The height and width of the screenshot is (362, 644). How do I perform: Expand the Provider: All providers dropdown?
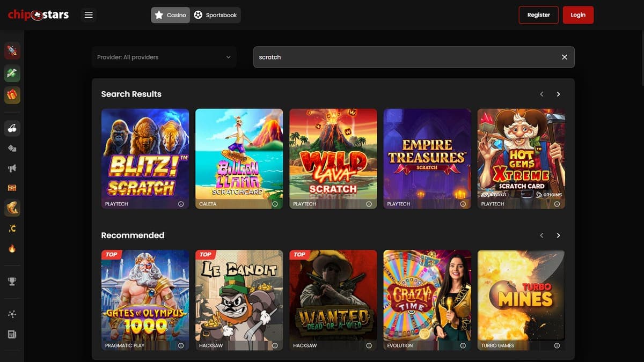click(x=164, y=57)
